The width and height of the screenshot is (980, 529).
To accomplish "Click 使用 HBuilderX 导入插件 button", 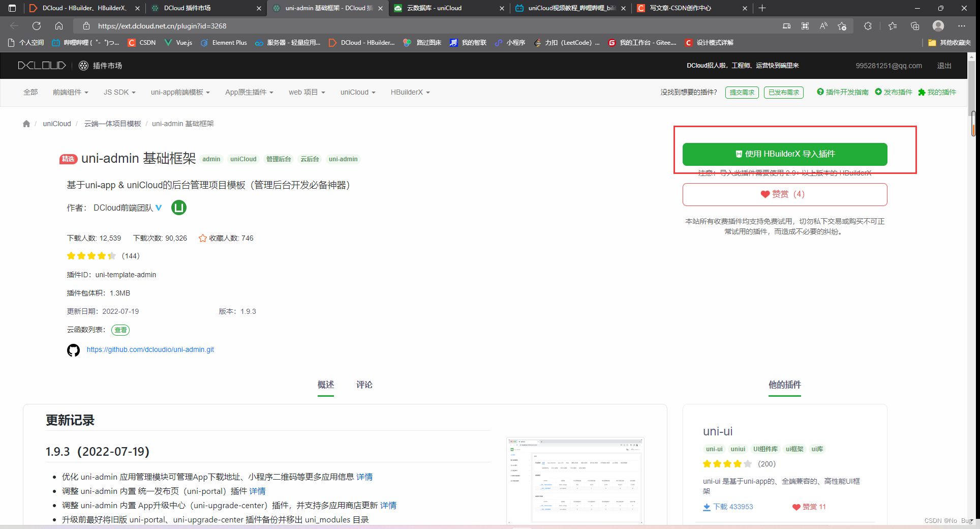I will tap(785, 154).
